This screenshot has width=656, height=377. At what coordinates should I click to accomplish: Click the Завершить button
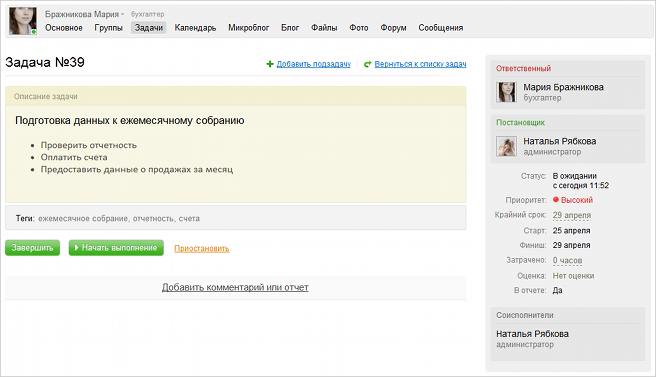[32, 248]
